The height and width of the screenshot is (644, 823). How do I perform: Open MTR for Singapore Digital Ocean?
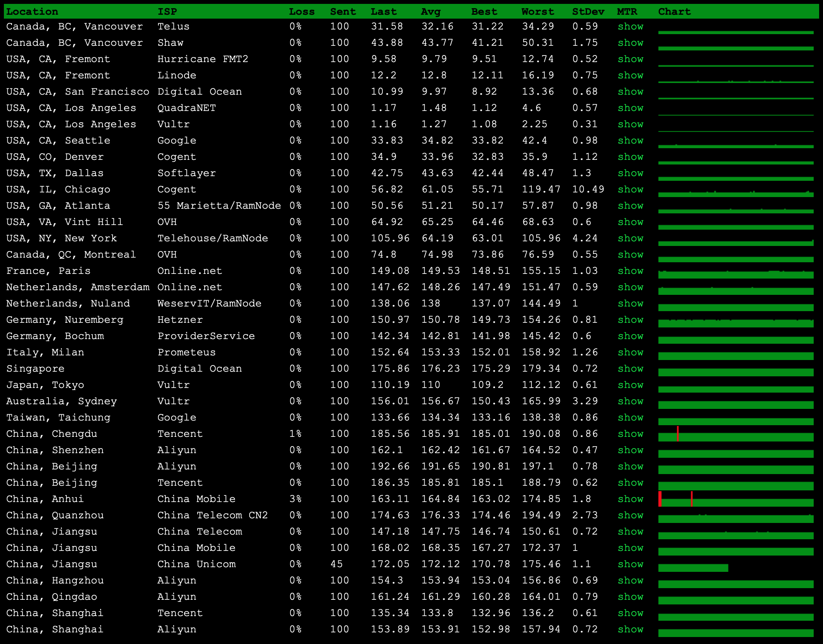[x=630, y=369]
